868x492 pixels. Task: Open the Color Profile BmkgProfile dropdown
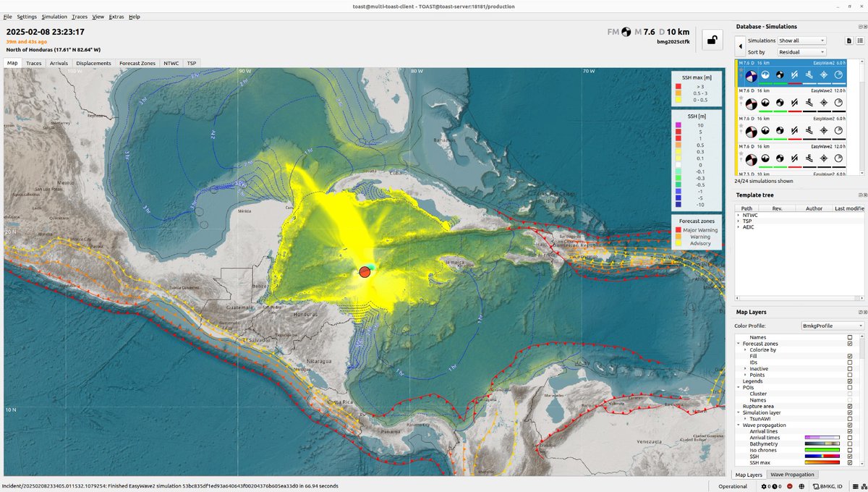[x=833, y=326]
